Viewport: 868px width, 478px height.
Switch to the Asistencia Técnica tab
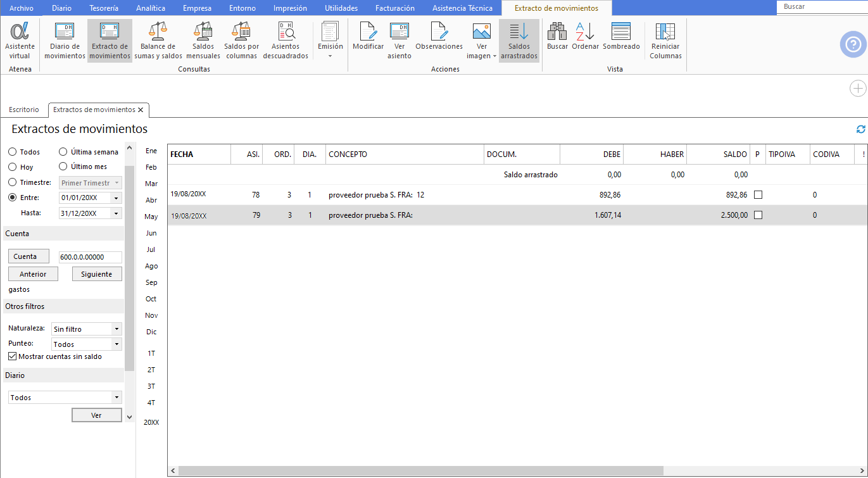click(x=462, y=8)
